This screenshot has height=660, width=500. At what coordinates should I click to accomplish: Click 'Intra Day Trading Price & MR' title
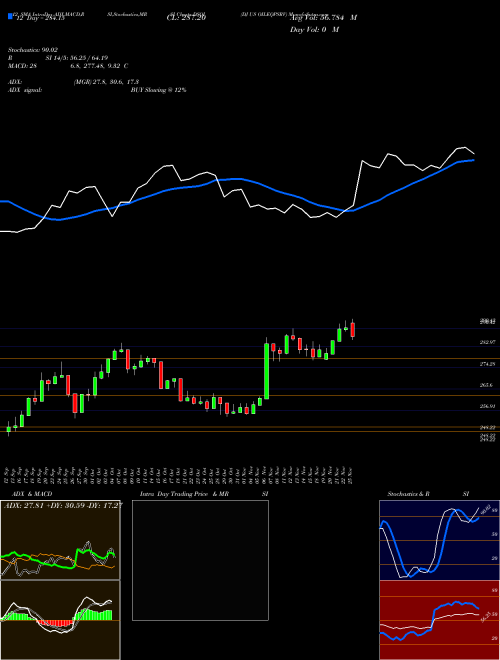point(184,494)
